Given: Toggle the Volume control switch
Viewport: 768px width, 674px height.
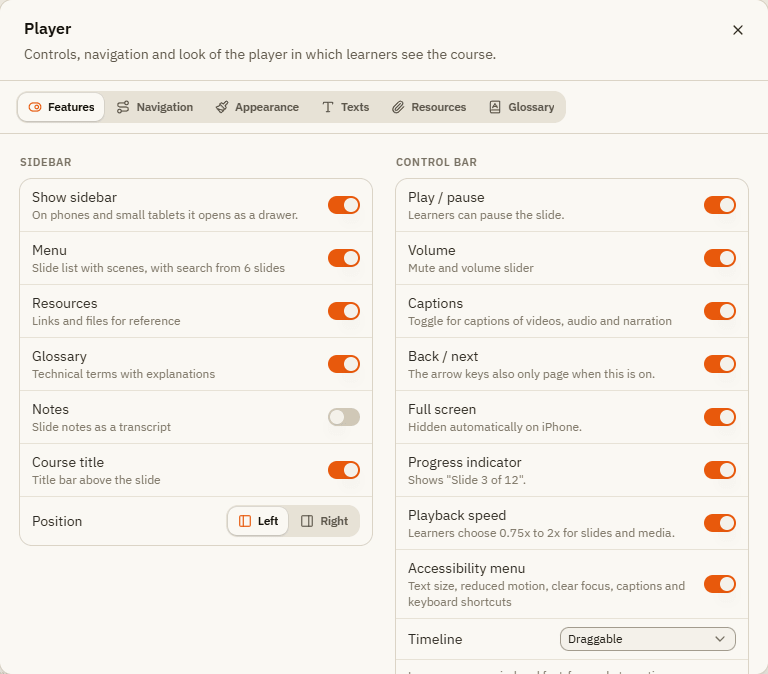Looking at the screenshot, I should coord(720,258).
